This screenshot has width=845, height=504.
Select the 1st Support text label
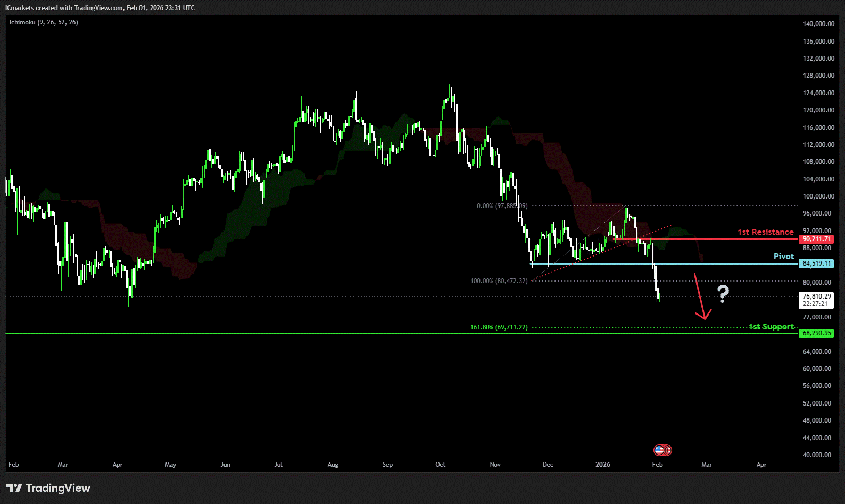[771, 327]
